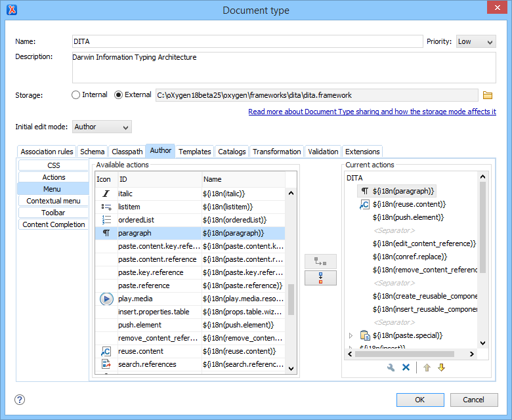The height and width of the screenshot is (420, 512).
Task: Move selected action down with yellow arrow
Action: pyautogui.click(x=442, y=367)
